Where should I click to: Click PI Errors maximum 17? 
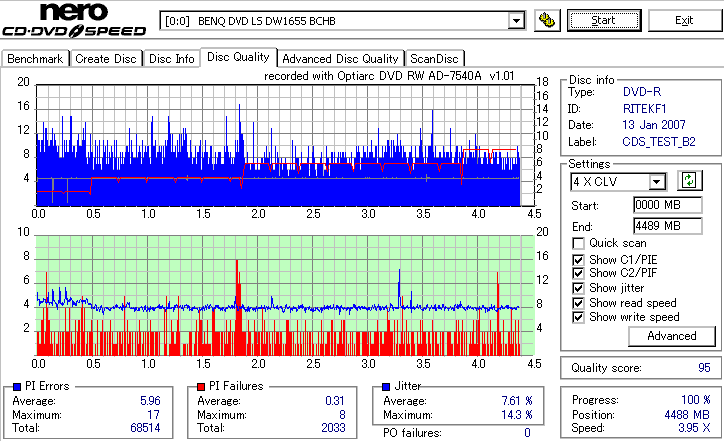[x=154, y=415]
